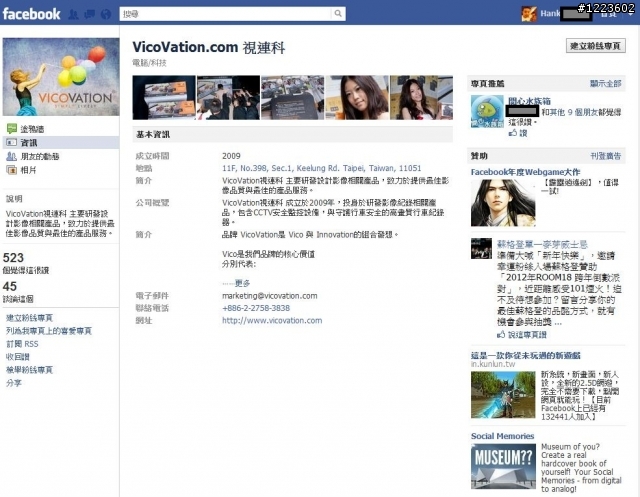Image resolution: width=640 pixels, height=497 pixels.
Task: Click the 電腦/科技 category text
Action: coord(149,63)
